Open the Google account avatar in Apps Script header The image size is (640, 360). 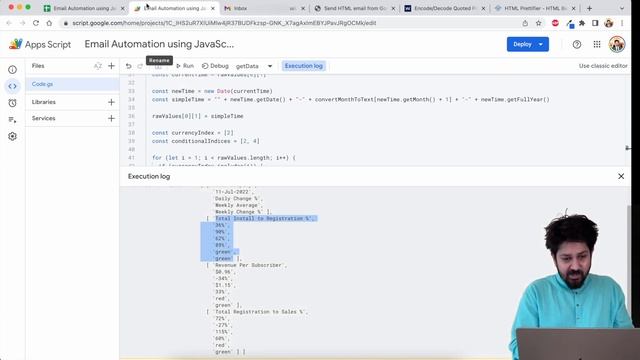point(617,44)
